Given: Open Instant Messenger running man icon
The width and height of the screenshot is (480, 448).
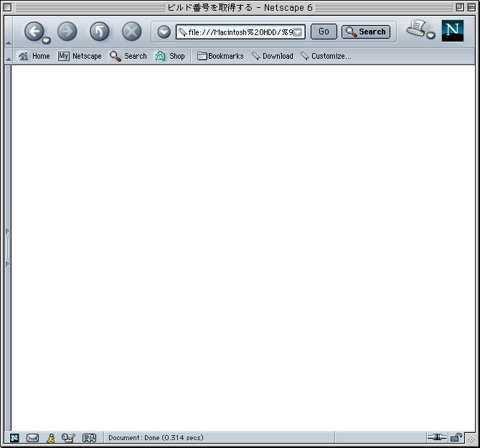Looking at the screenshot, I should pos(51,438).
